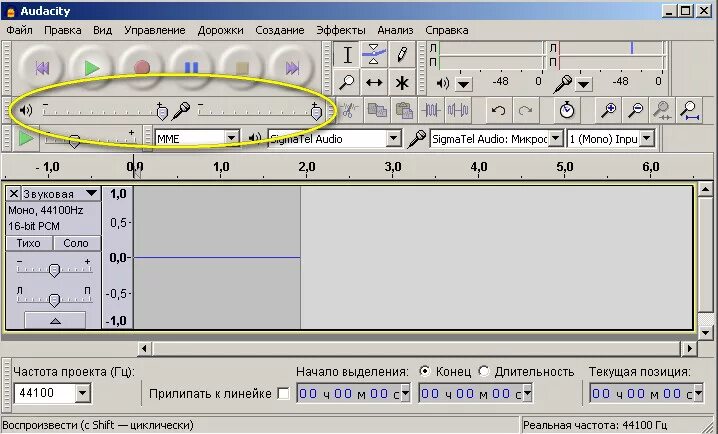
Task: Redo the last undone action
Action: [525, 110]
